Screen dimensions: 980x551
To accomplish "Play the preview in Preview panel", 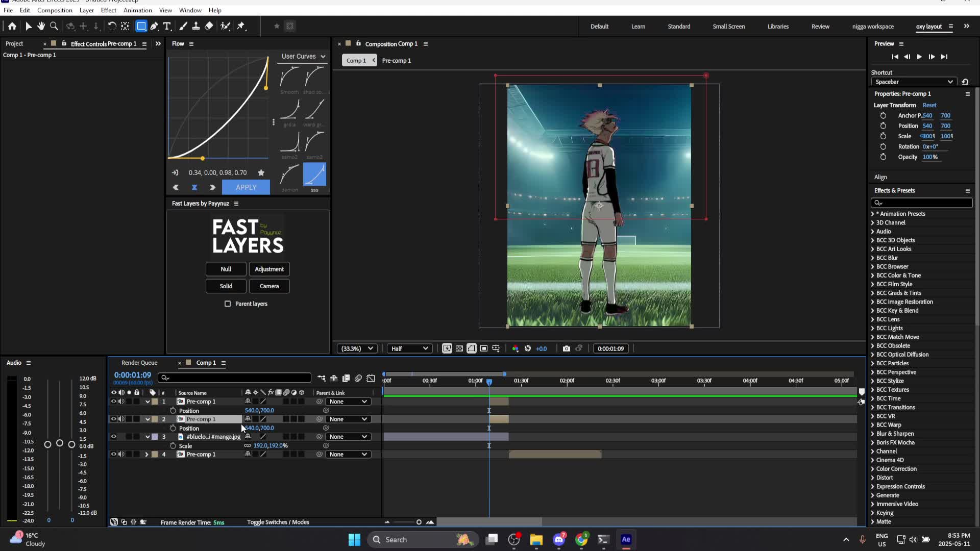I will coord(919,57).
